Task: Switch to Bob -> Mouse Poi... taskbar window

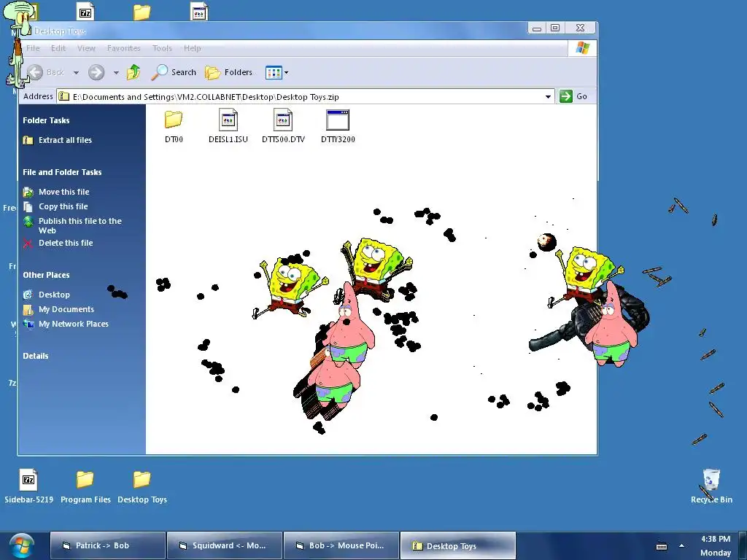Action: tap(341, 545)
